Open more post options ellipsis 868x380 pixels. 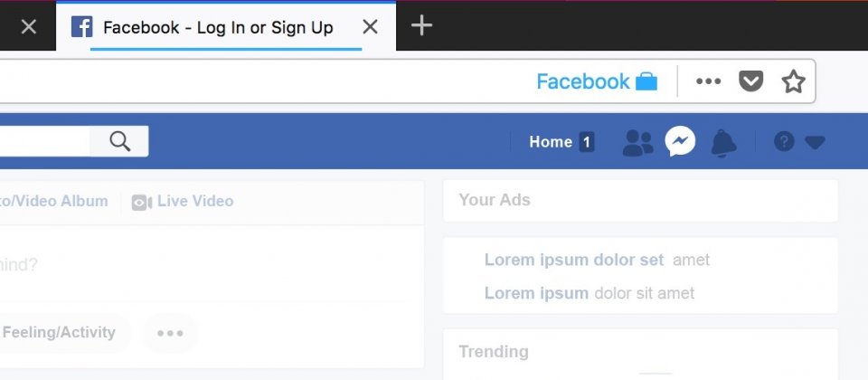[170, 333]
